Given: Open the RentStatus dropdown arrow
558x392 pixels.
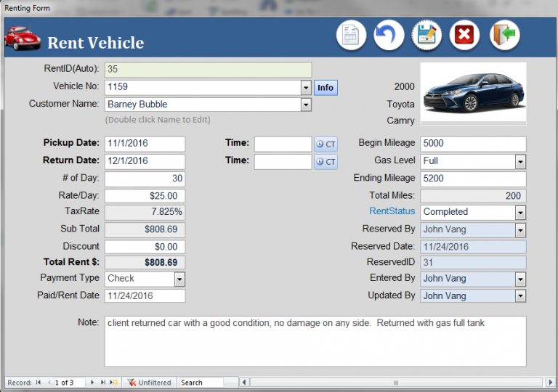Looking at the screenshot, I should coord(520,213).
